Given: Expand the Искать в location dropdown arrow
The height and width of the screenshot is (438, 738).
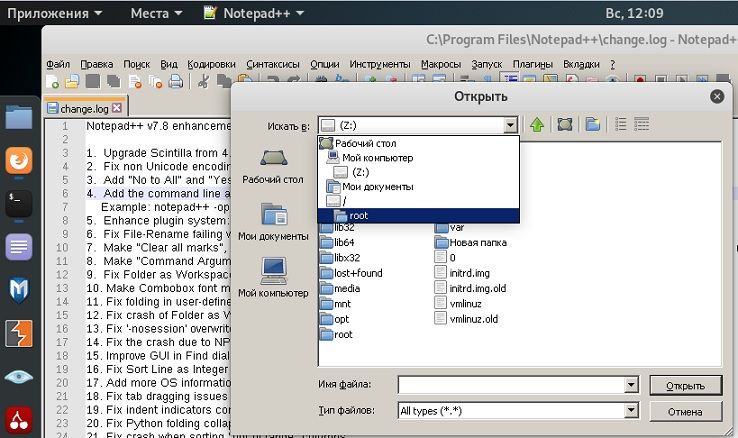Looking at the screenshot, I should coord(511,125).
